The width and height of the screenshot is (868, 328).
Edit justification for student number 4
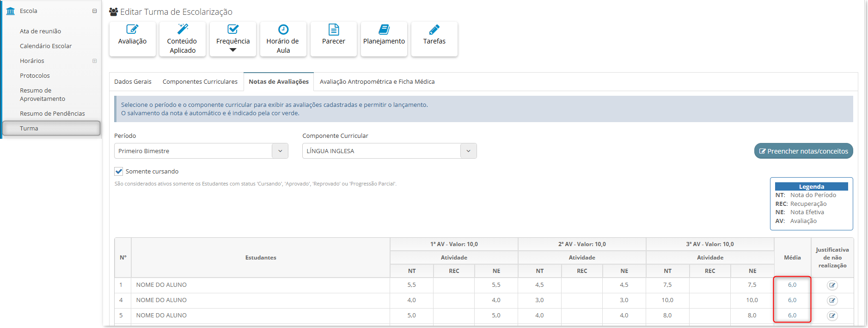pyautogui.click(x=832, y=301)
